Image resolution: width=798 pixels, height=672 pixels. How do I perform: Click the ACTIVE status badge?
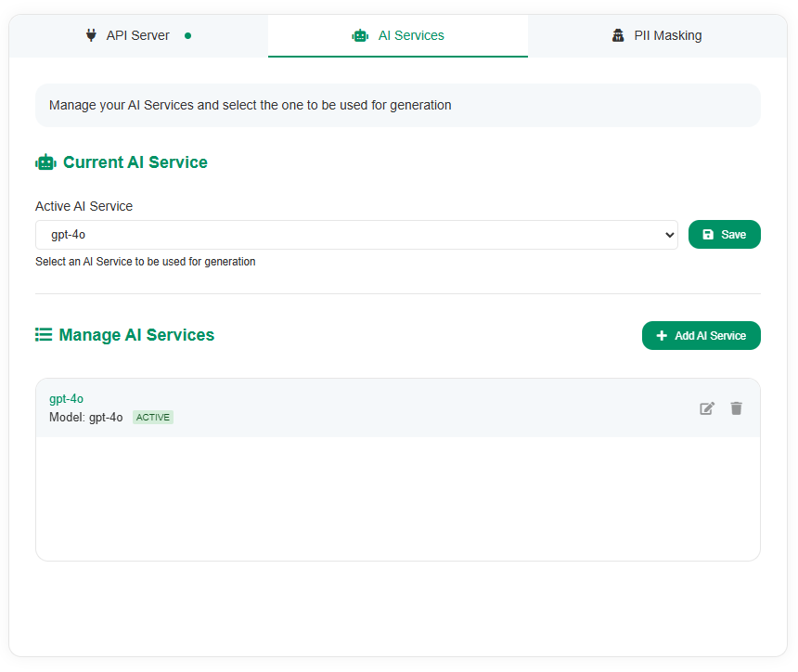pos(153,418)
